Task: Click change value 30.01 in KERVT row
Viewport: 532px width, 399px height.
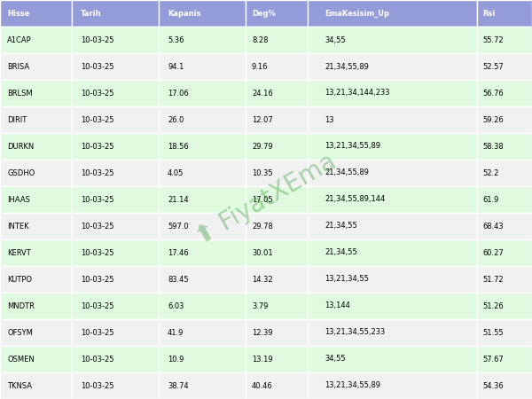Action: point(262,253)
